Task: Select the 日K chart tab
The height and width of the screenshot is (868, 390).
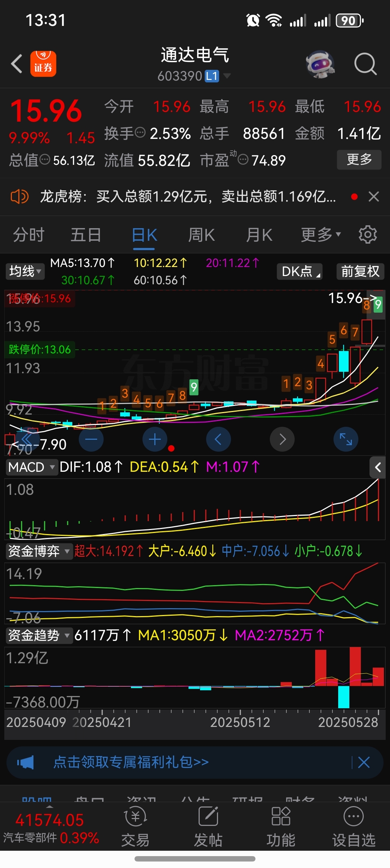Action: tap(144, 236)
